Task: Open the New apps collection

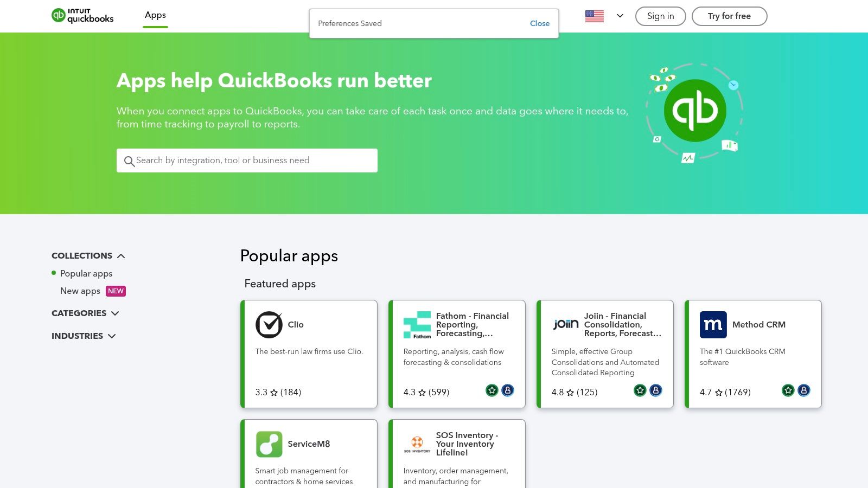Action: [80, 291]
